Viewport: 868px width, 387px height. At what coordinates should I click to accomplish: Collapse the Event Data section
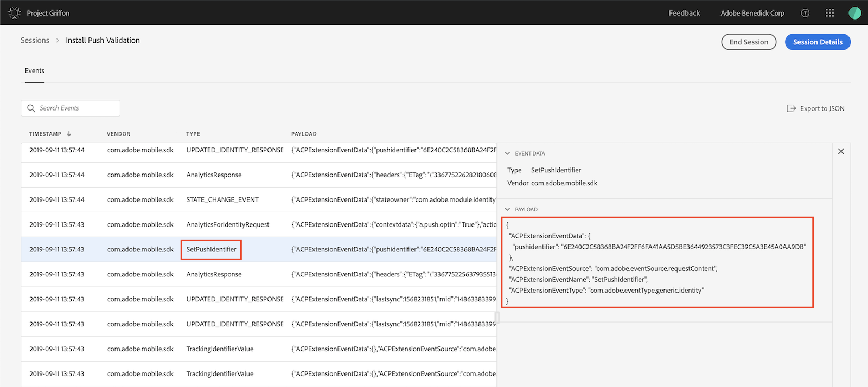pyautogui.click(x=507, y=153)
